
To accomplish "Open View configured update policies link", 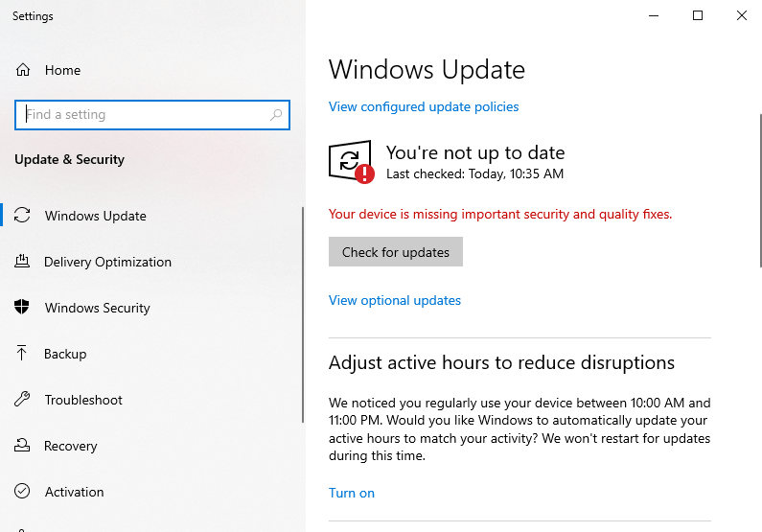I will click(x=424, y=107).
